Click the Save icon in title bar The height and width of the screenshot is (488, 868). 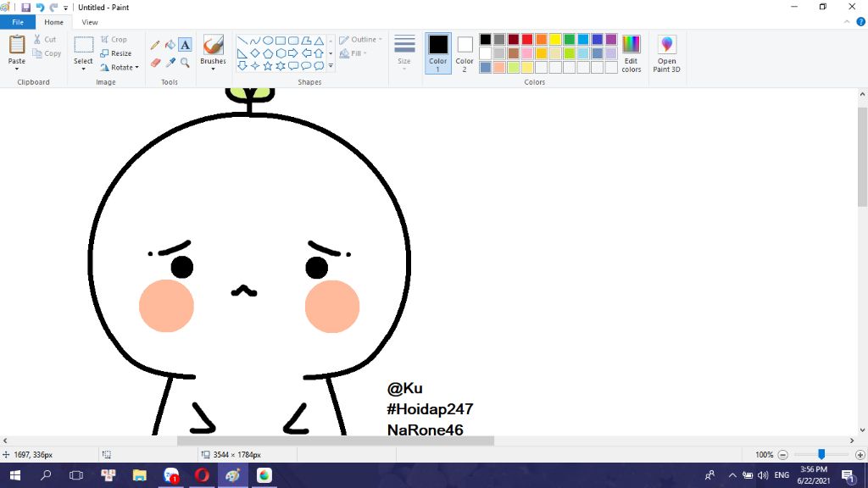pos(26,7)
